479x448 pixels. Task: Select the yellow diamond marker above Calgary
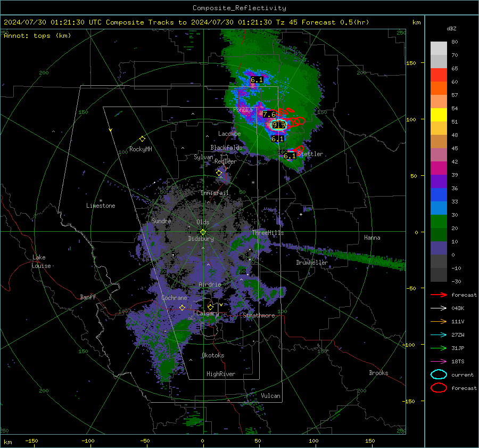tap(210, 307)
